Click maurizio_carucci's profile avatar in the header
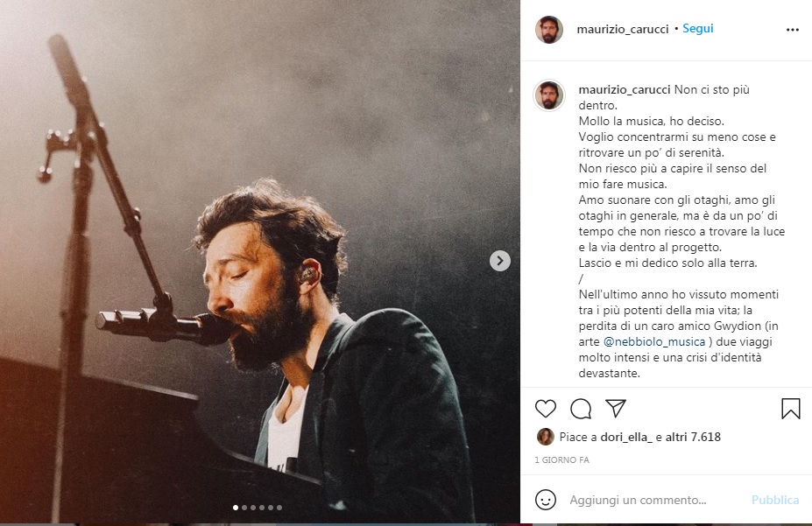The width and height of the screenshot is (812, 526). coord(549,28)
